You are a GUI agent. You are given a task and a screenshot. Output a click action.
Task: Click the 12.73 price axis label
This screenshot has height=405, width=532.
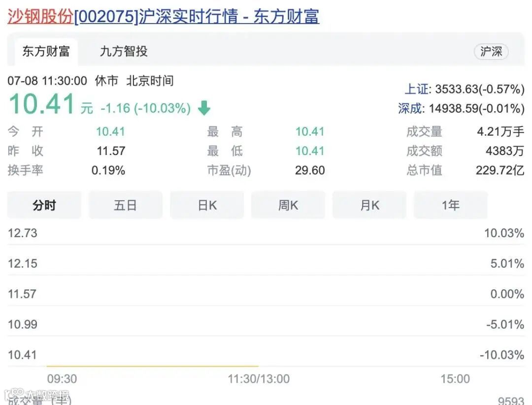(22, 233)
